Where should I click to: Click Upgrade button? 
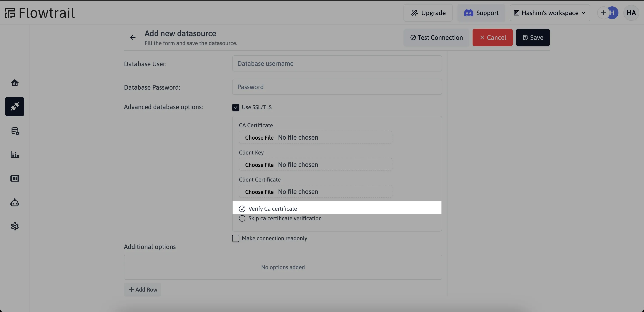[x=428, y=13]
